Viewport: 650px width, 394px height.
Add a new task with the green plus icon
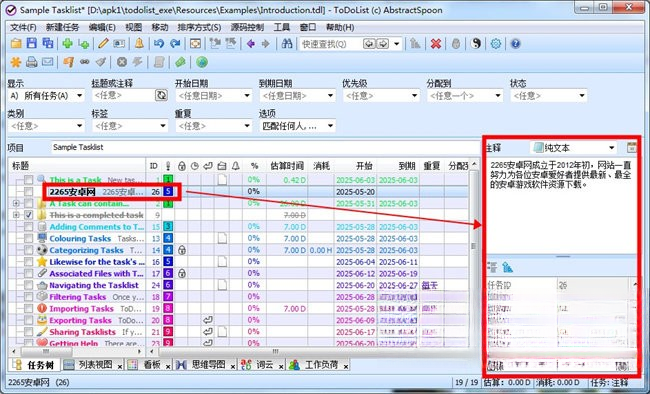click(x=68, y=44)
